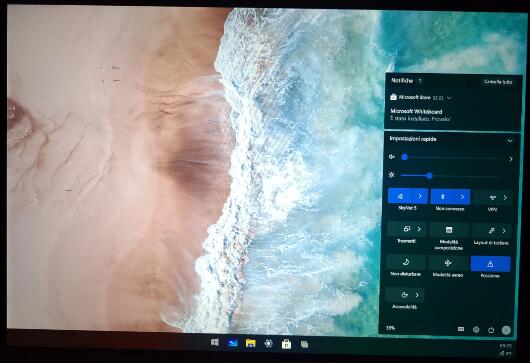Click the power icon in quick settings
Screen dimensions: 530x363
click(491, 330)
